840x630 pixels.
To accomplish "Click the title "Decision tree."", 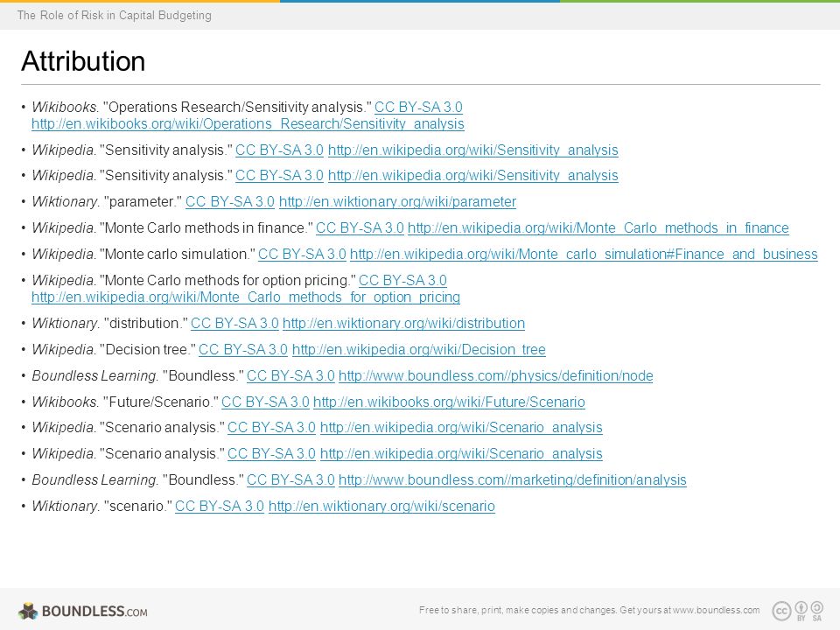I will pos(148,350).
